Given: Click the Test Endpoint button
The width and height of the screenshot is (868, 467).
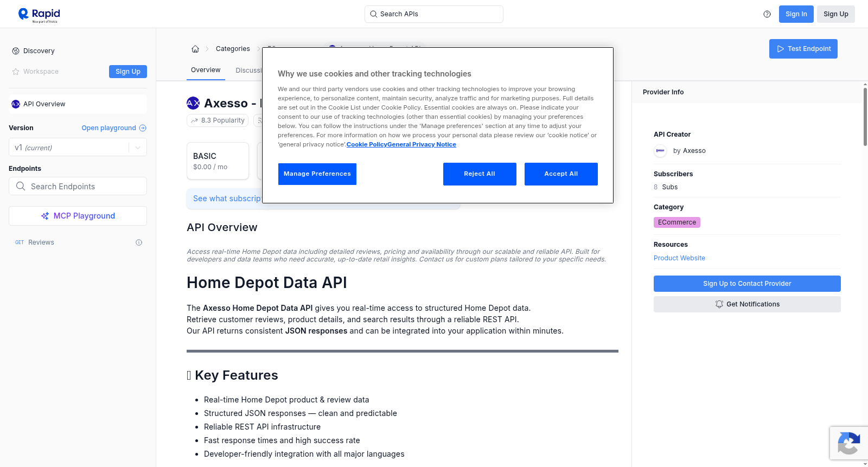Looking at the screenshot, I should click(x=803, y=49).
